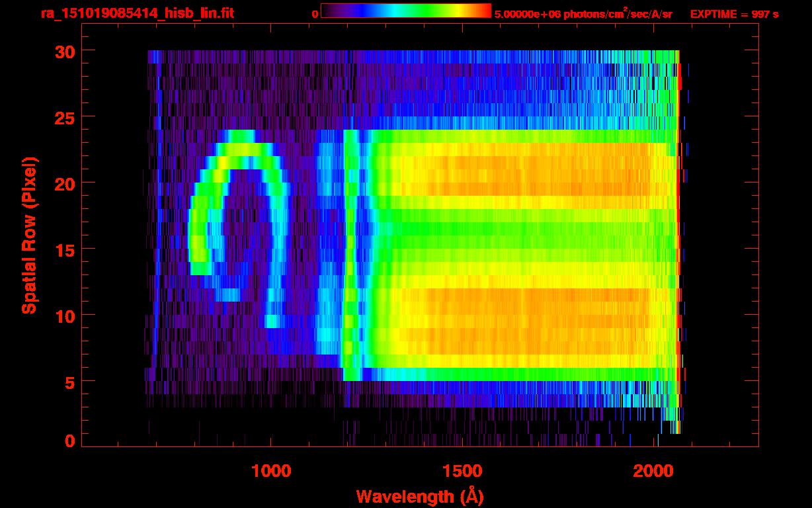Click the rainbow colorbar gradient at top
Image resolution: width=812 pixels, height=508 pixels.
[405, 11]
